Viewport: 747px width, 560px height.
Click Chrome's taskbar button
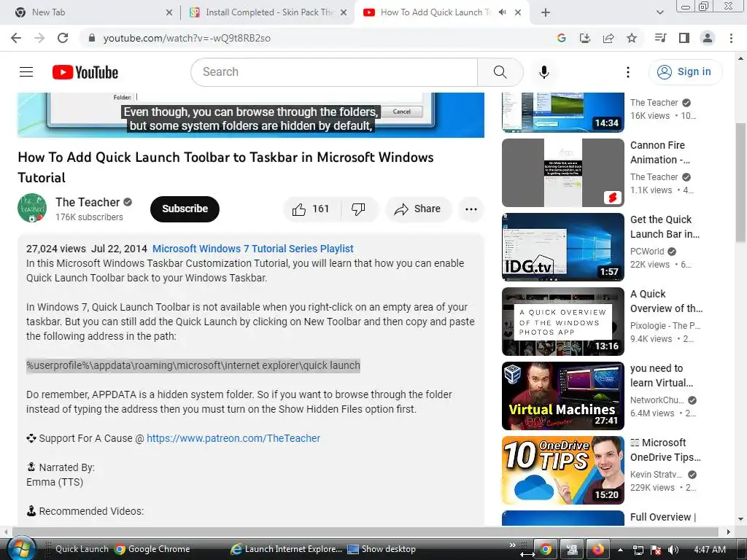pos(546,550)
